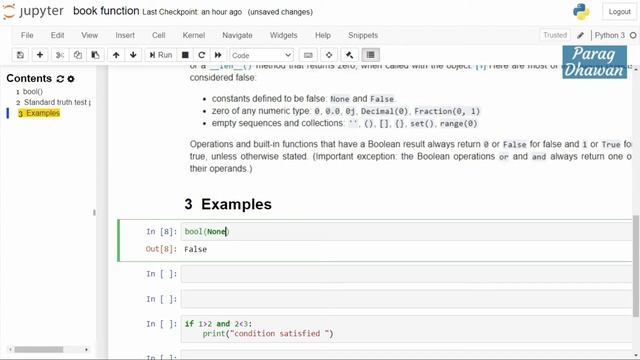Image resolution: width=640 pixels, height=360 pixels.
Task: Toggle the table of contents sidebar icon
Action: tap(370, 55)
